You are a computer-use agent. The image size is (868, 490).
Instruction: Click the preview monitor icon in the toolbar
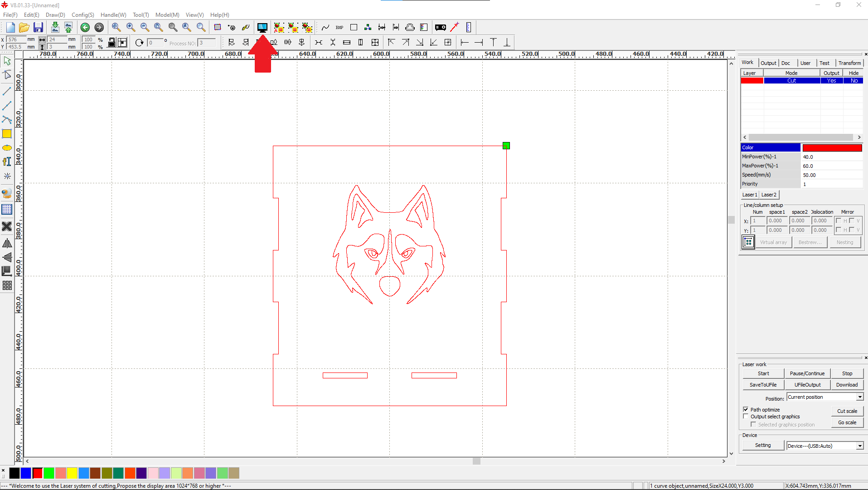[262, 27]
